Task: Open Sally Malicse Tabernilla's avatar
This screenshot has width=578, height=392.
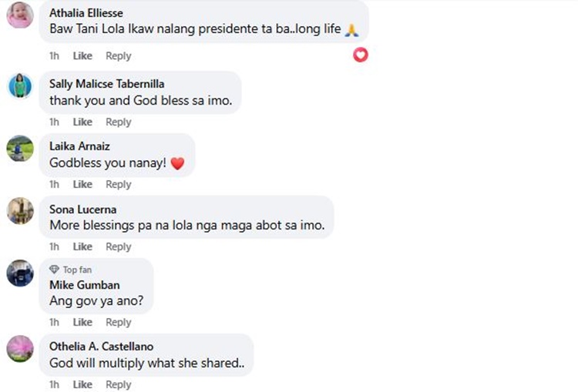Action: 20,85
